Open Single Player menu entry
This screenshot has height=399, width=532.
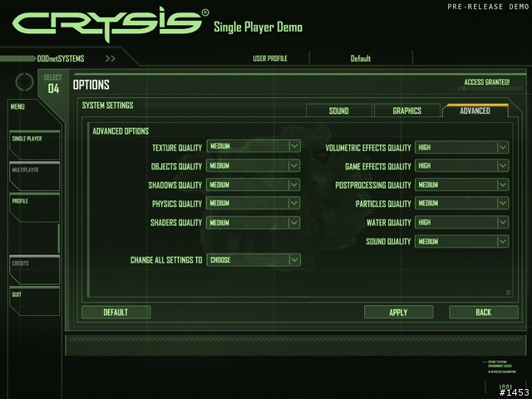34,145
